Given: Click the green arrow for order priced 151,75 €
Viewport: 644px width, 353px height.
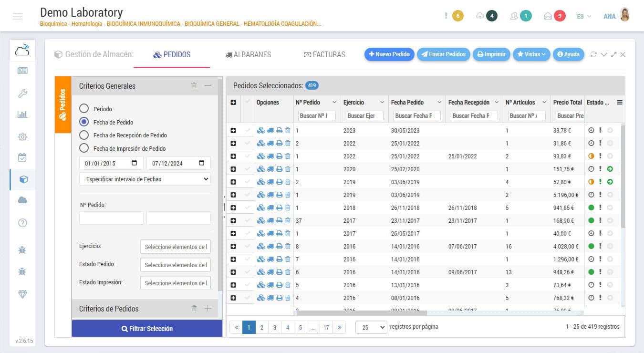Looking at the screenshot, I should coord(610,169).
